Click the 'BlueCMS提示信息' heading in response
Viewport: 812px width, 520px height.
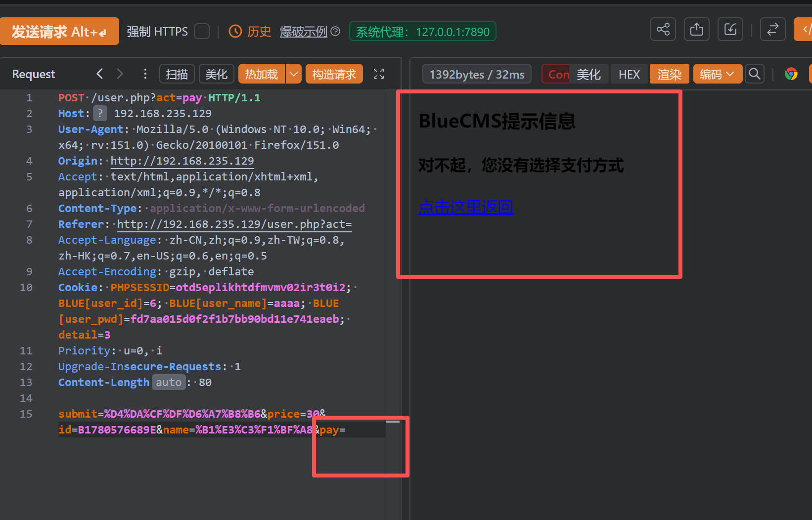tap(497, 121)
